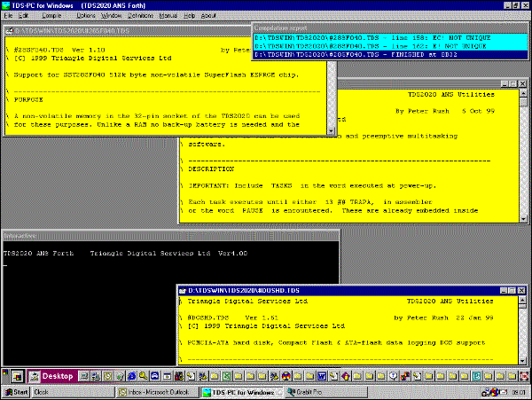This screenshot has width=532, height=400.
Task: Open the Options menu
Action: click(x=85, y=16)
